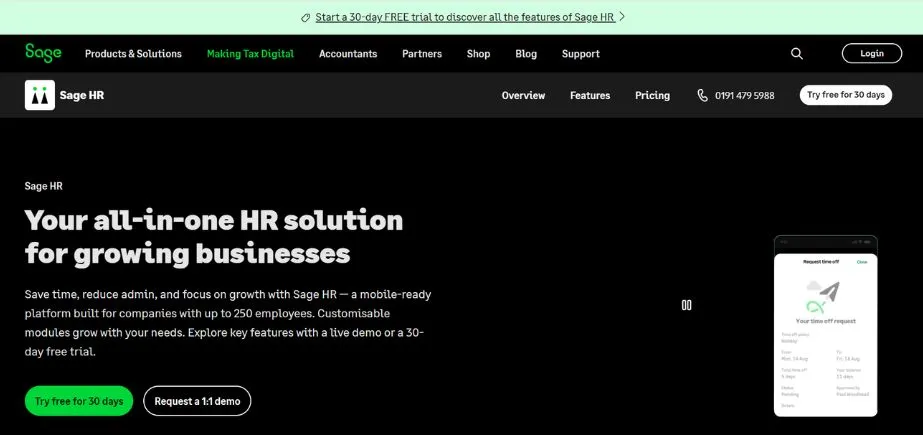Switch to the Overview tab
This screenshot has height=435, width=923.
click(523, 95)
